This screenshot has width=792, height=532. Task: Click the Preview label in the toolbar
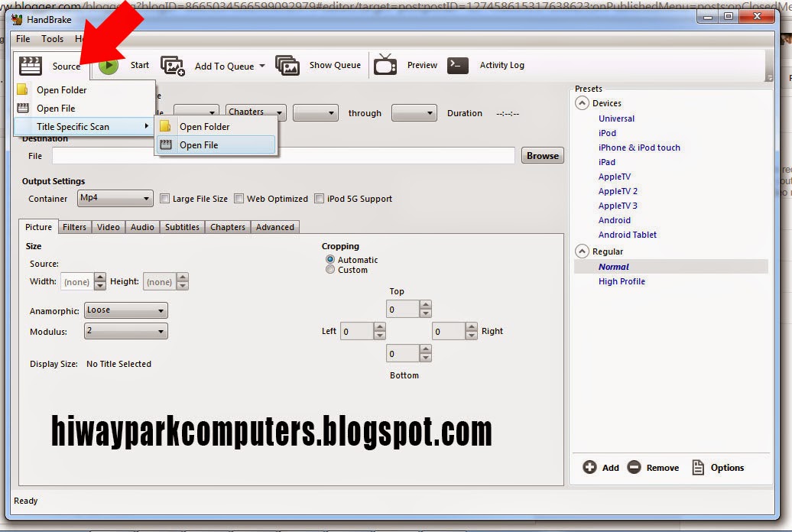point(422,65)
